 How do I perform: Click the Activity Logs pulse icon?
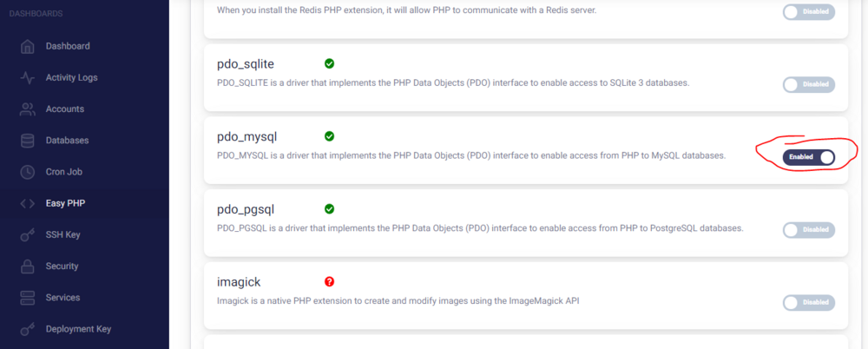pyautogui.click(x=28, y=77)
